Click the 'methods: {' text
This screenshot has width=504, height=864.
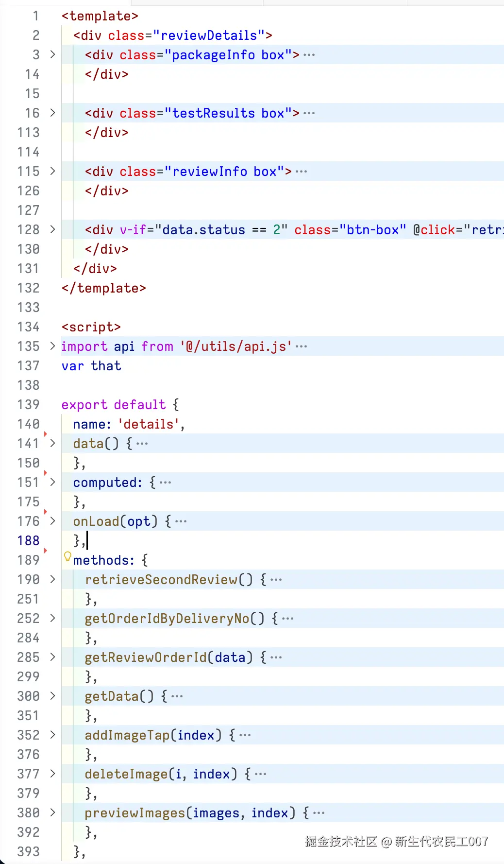tap(111, 560)
